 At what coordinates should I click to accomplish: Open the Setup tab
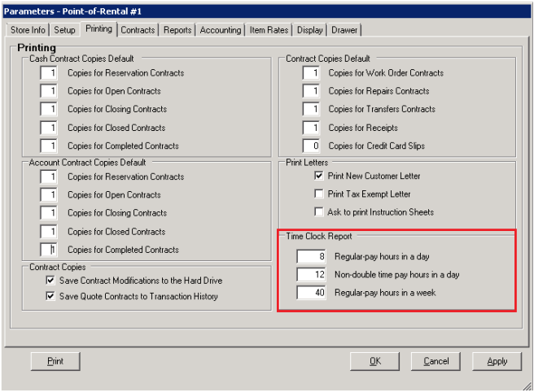[x=65, y=30]
